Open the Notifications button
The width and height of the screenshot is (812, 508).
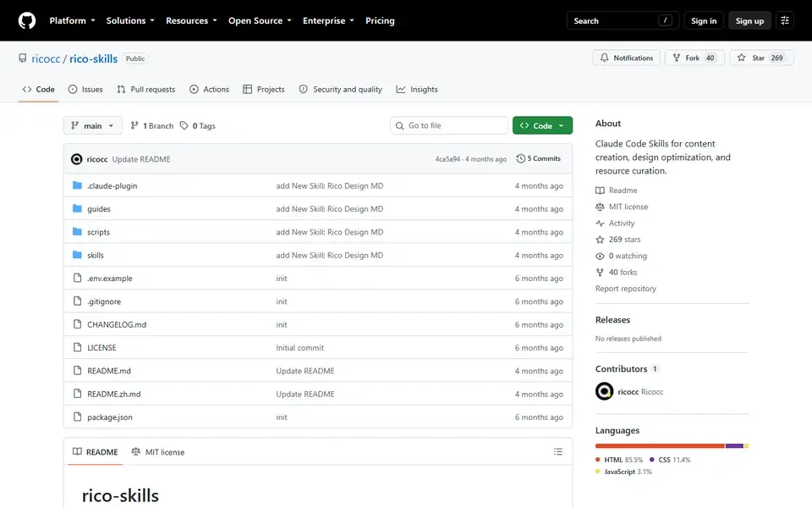(x=626, y=58)
